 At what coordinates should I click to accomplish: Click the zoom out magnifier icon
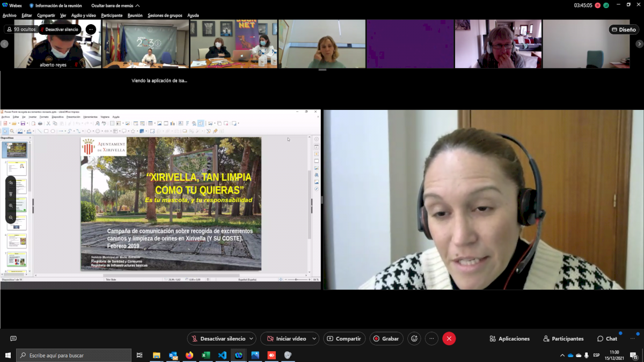[x=11, y=218]
